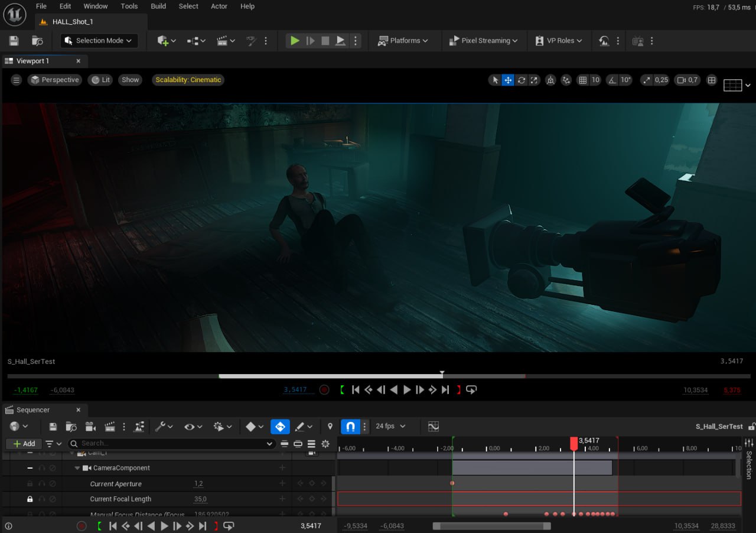
Task: Click the Sequencer horizontal zoom scrollbar
Action: 492,526
